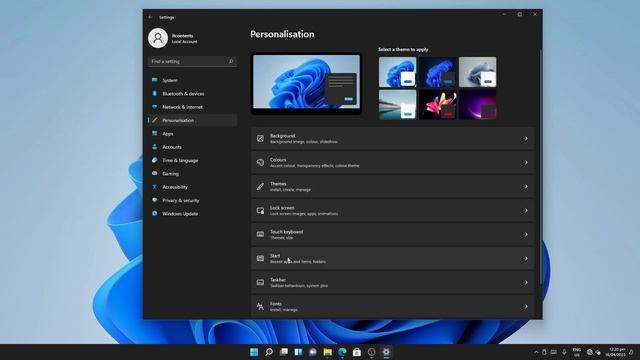
Task: Open the Colours settings row
Action: pyautogui.click(x=393, y=162)
